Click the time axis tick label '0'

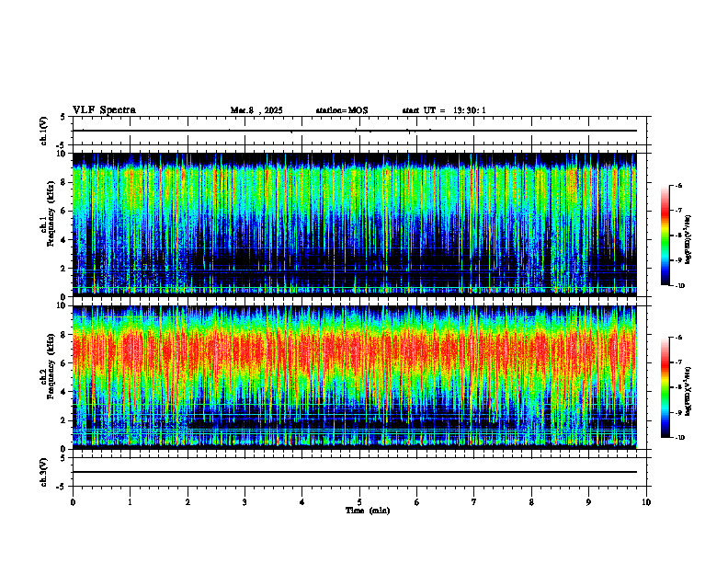[73, 502]
